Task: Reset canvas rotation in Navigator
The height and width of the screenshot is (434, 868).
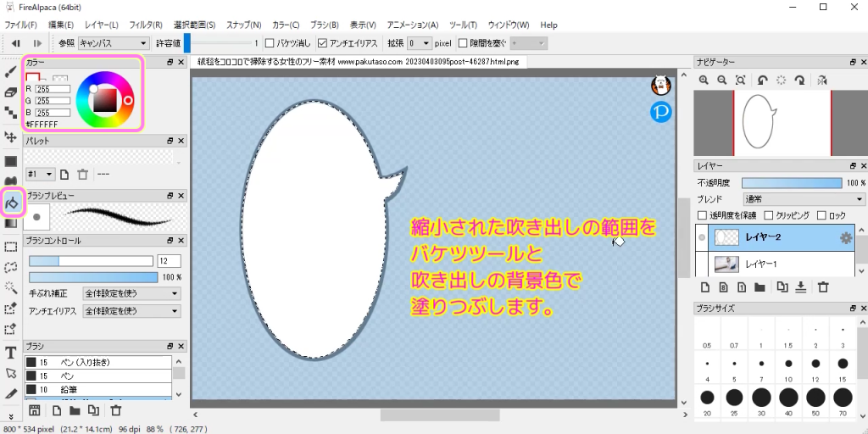Action: coord(781,81)
